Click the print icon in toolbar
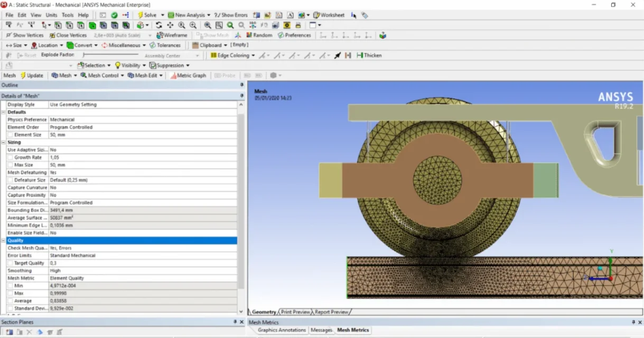Viewport: 644px width, 338px height. coord(298,25)
